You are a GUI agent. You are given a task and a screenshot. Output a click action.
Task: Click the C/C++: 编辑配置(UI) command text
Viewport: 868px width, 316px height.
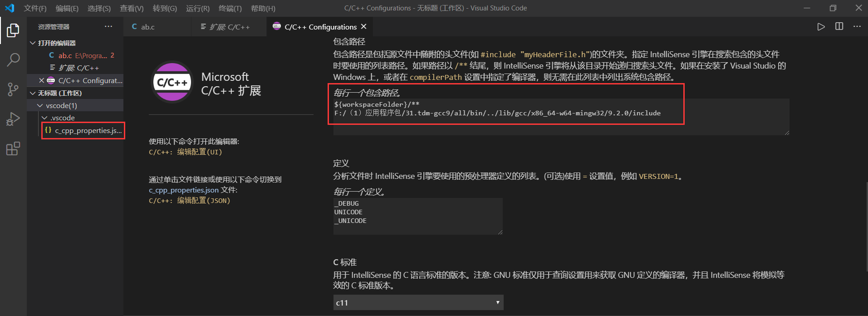pyautogui.click(x=186, y=152)
